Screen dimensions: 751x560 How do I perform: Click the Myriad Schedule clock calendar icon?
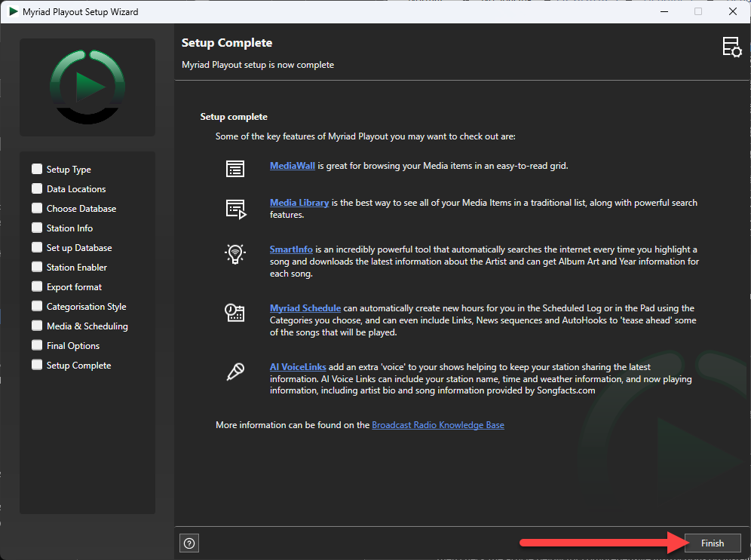(x=234, y=313)
